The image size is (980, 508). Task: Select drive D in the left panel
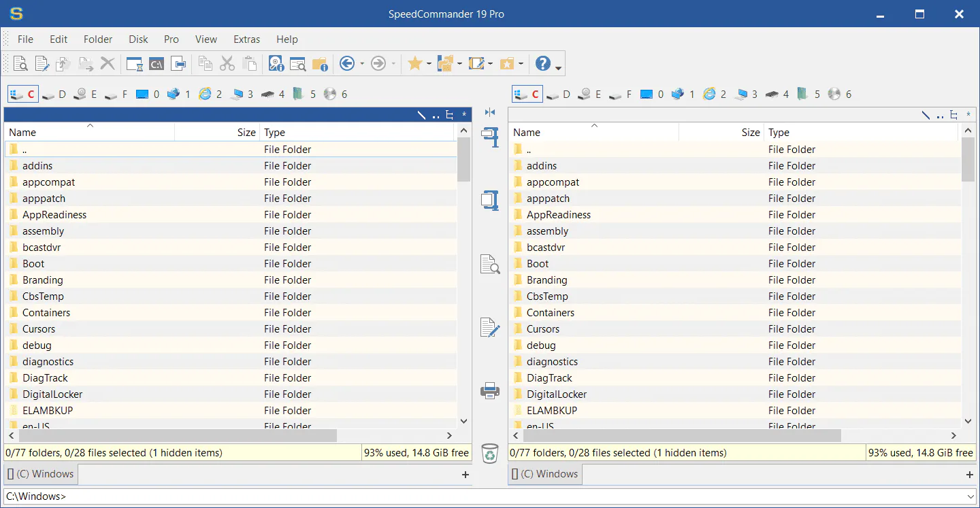pos(53,95)
